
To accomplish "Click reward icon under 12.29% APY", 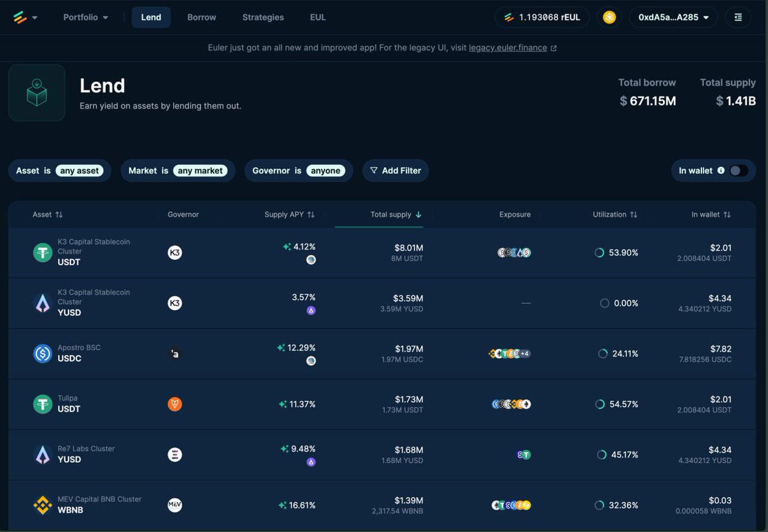I will (x=311, y=361).
